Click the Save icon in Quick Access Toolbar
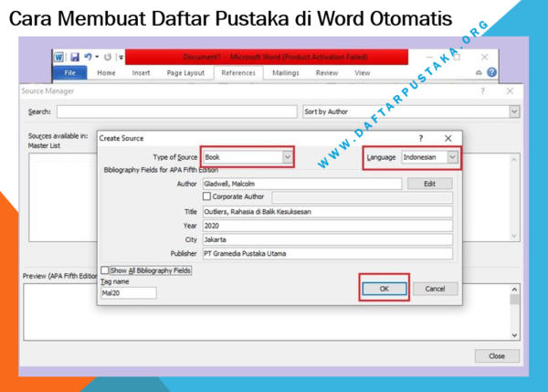The width and height of the screenshot is (548, 392). tap(75, 57)
